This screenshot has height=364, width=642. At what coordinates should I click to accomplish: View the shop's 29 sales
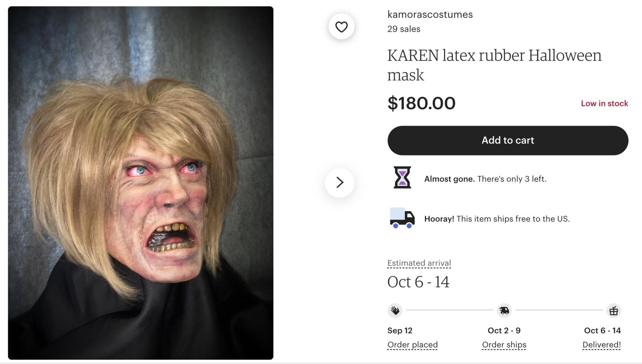[403, 29]
